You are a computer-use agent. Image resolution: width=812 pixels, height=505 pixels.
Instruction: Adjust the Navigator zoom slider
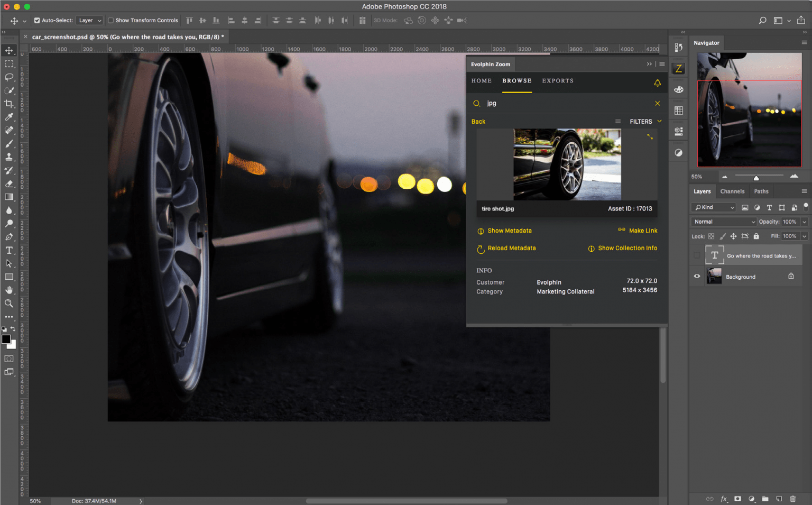pos(756,177)
